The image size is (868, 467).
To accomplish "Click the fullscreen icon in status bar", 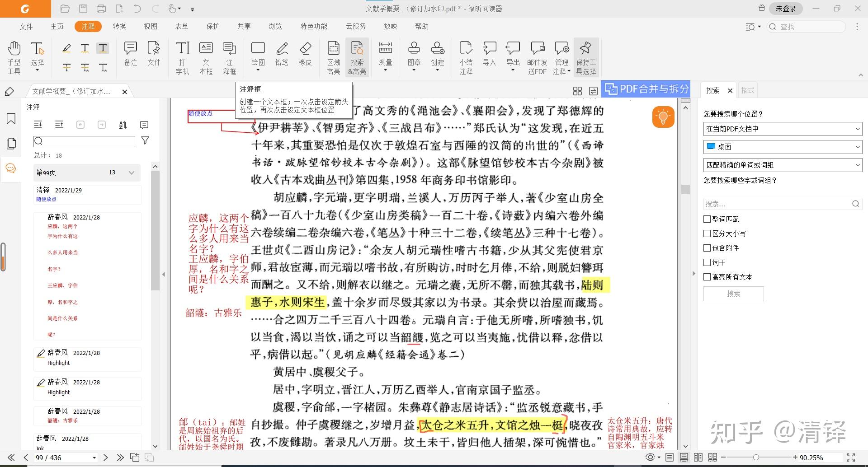I will pyautogui.click(x=851, y=458).
